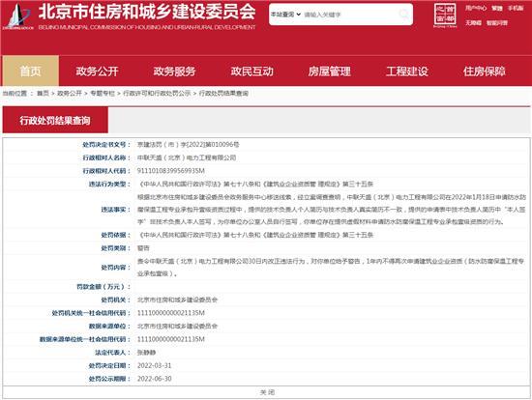This screenshot has height=400, width=532.
Task: Click 专题专栏 in the breadcrumb
Action: point(103,93)
